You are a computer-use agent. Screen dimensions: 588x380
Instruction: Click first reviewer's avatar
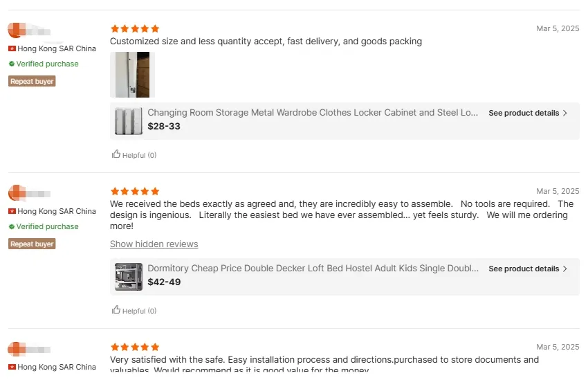click(x=17, y=30)
